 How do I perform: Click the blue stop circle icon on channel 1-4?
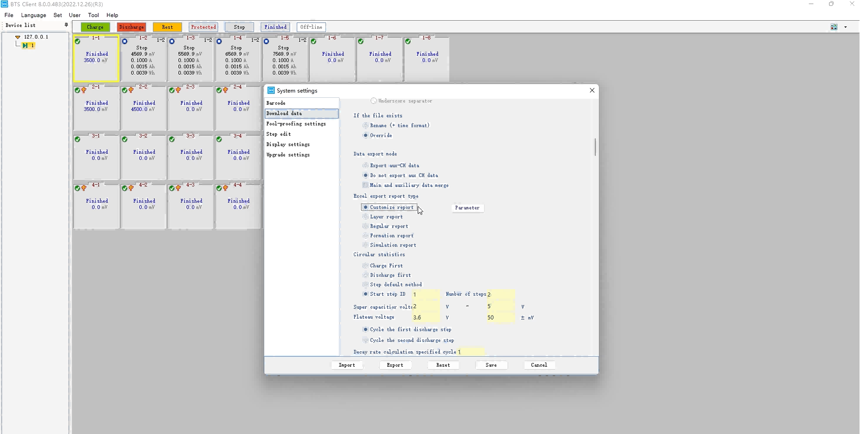point(219,41)
